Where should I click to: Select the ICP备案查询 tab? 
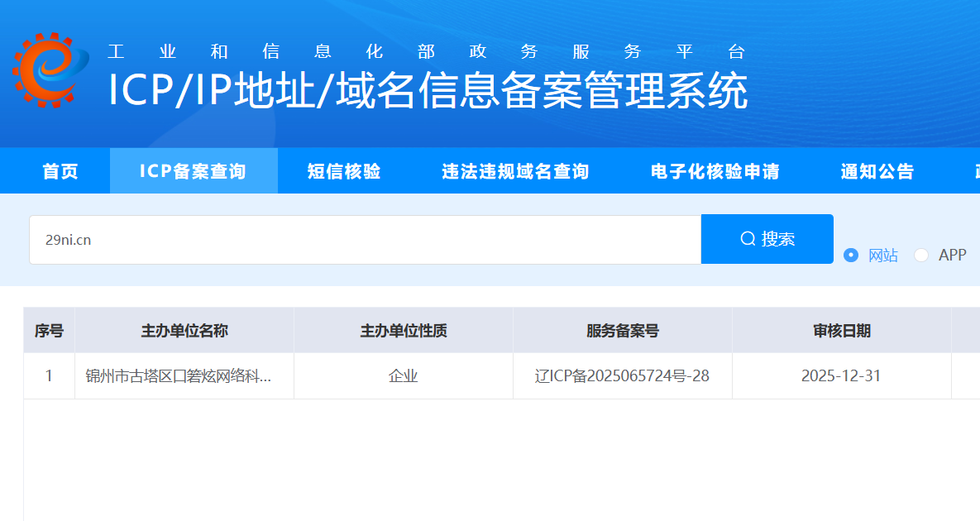(x=194, y=171)
